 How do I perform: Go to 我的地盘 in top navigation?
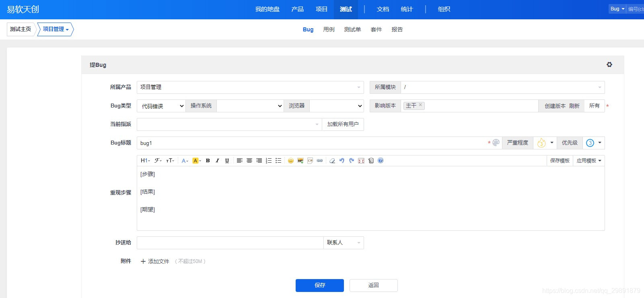pyautogui.click(x=267, y=9)
